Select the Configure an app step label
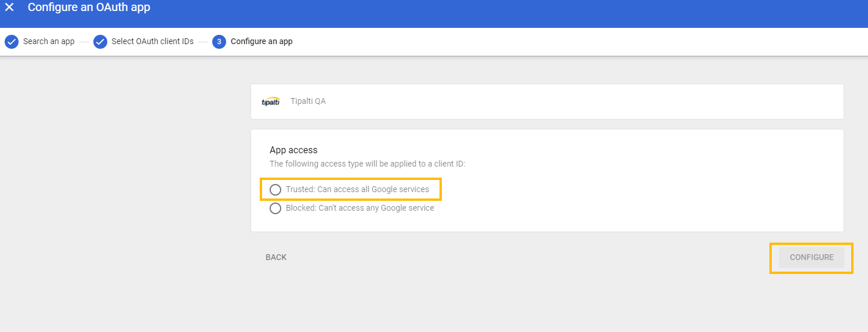Screen dimensions: 868x332 (262, 42)
